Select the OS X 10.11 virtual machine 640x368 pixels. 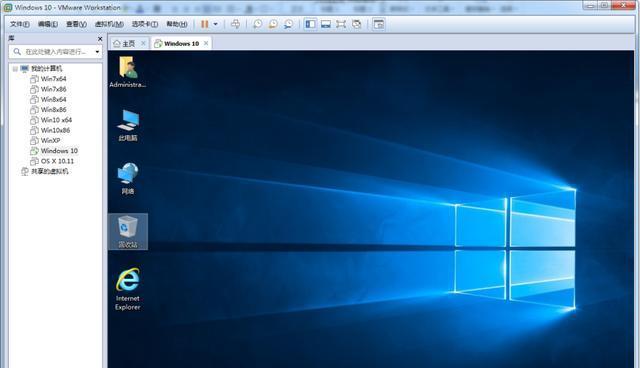point(57,161)
